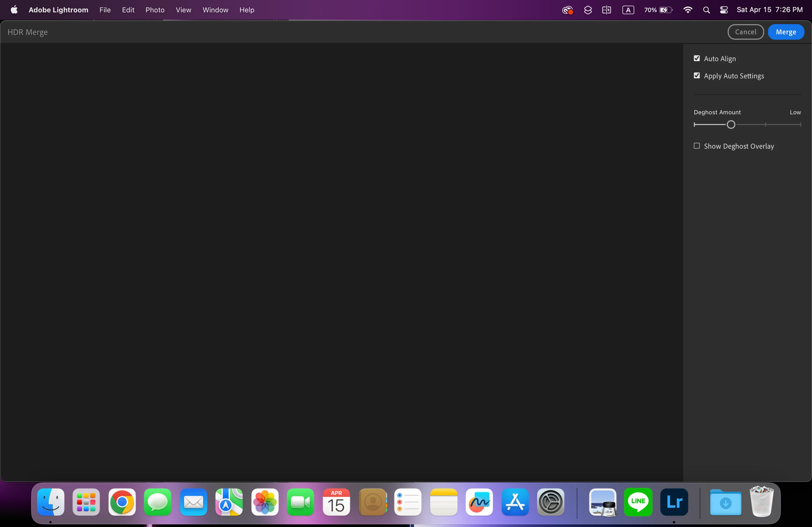Uncheck the Auto Align checkbox
Viewport: 812px width, 527px height.
click(697, 59)
